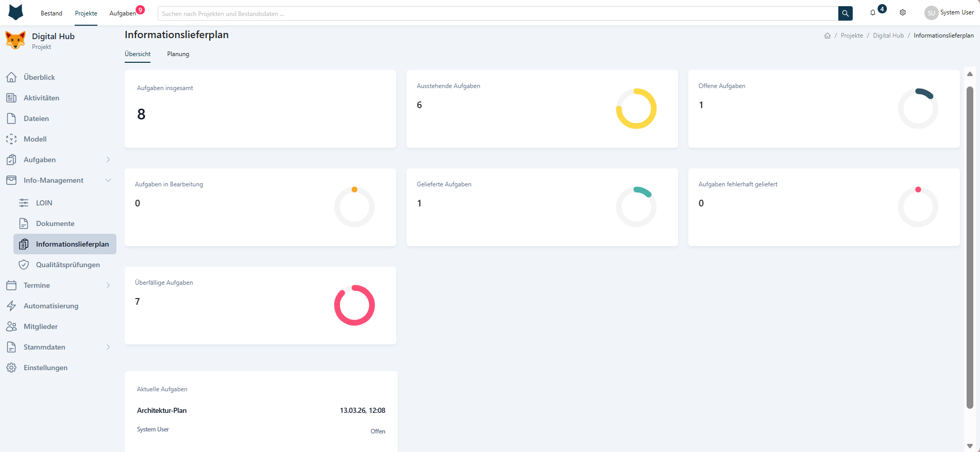
Task: Click the search magnifier button
Action: coord(846,13)
